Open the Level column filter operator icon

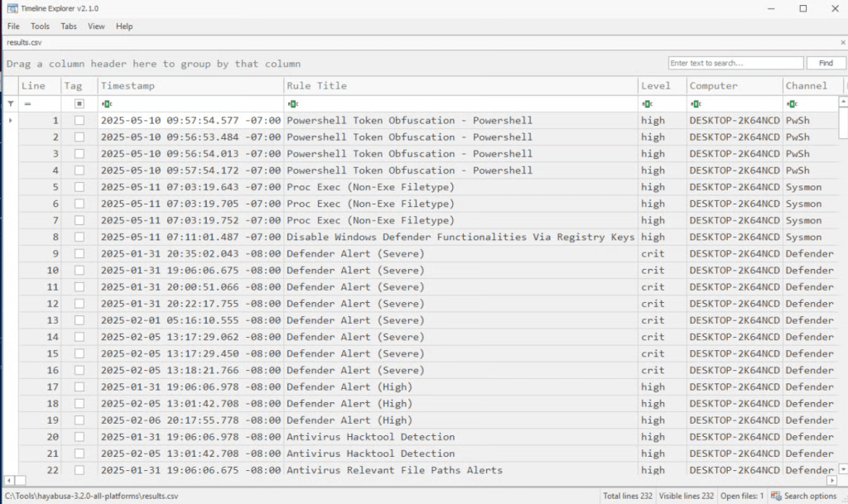646,104
